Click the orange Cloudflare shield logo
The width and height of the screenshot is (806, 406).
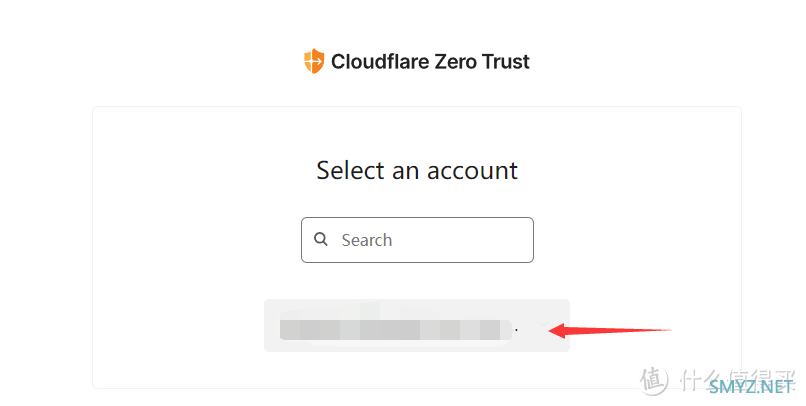coord(314,61)
